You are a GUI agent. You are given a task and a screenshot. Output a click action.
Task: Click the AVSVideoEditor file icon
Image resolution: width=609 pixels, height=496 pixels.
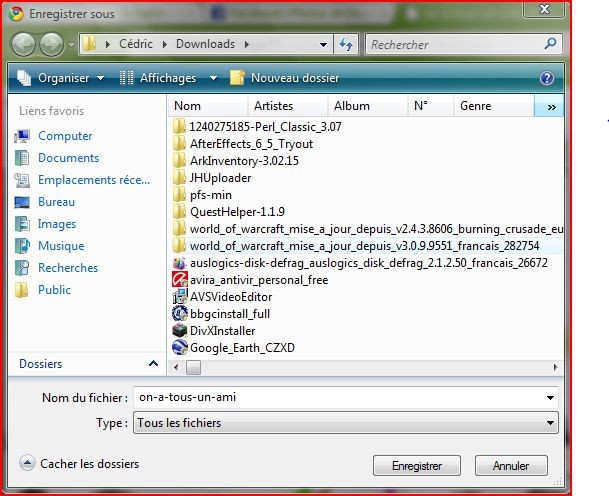[x=180, y=297]
